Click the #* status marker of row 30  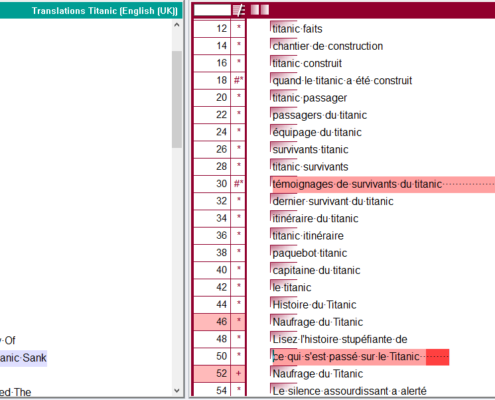pos(238,184)
